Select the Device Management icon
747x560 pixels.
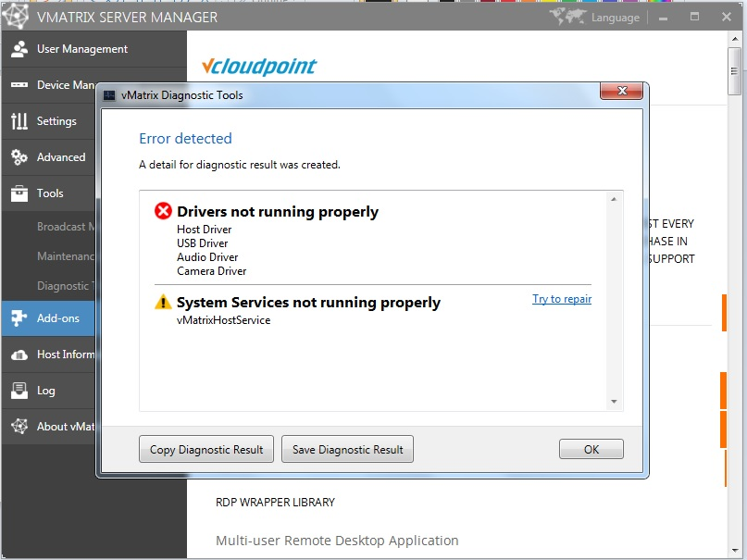pos(19,85)
